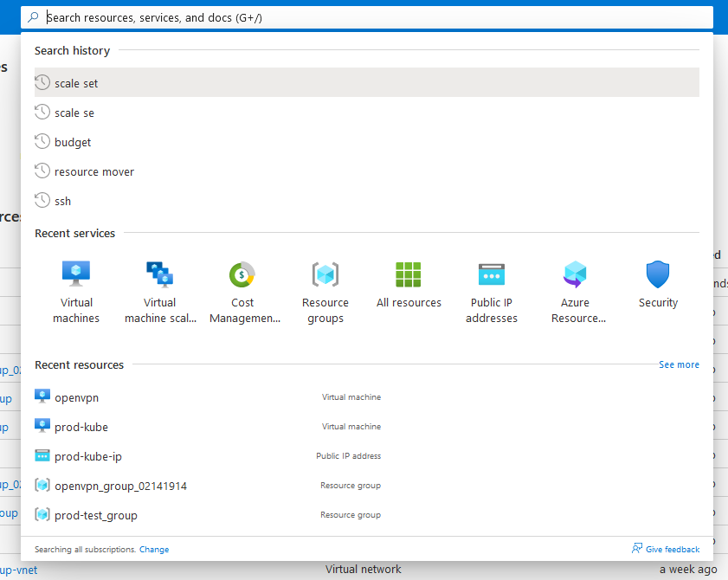Open Security shield icon
Image resolution: width=728 pixels, height=580 pixels.
pyautogui.click(x=658, y=274)
